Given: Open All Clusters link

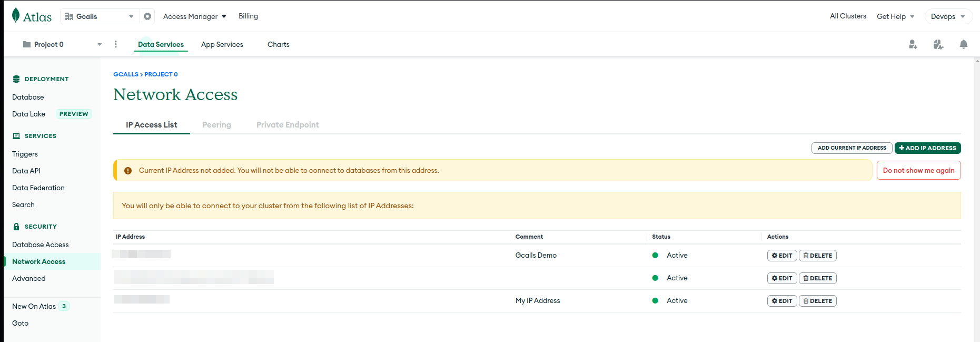Looking at the screenshot, I should [848, 16].
